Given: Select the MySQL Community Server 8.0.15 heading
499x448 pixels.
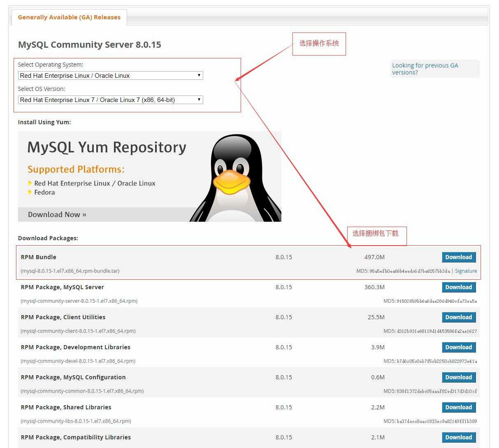Looking at the screenshot, I should [90, 44].
